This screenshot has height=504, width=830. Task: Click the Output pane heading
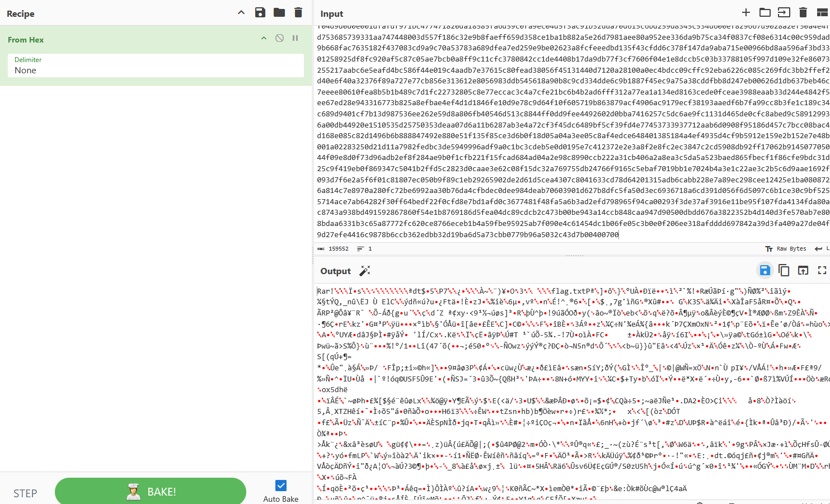[x=336, y=271]
